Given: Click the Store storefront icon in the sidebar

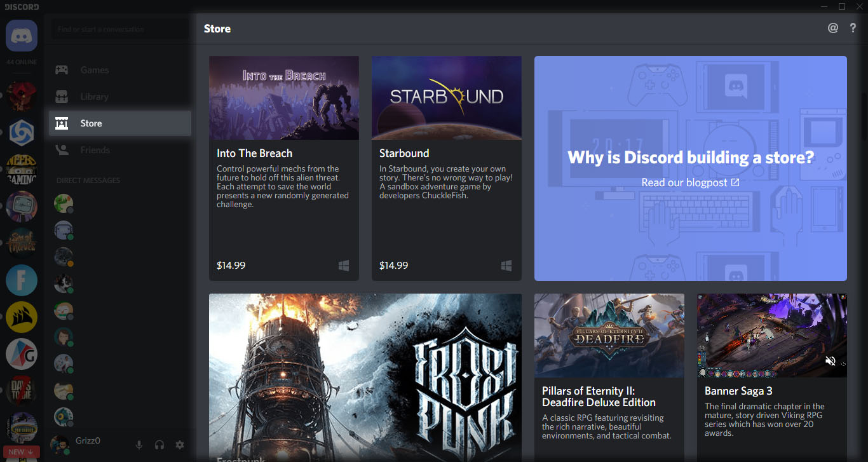Looking at the screenshot, I should tap(62, 123).
